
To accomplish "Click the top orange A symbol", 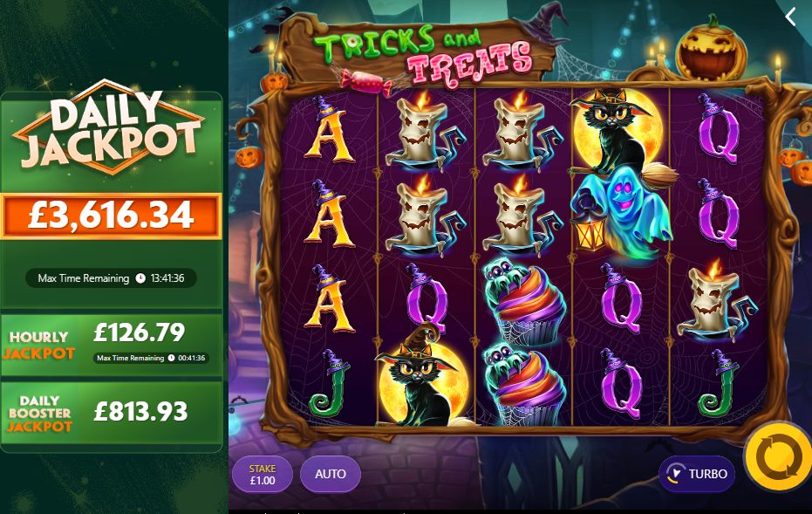I will 328,129.
